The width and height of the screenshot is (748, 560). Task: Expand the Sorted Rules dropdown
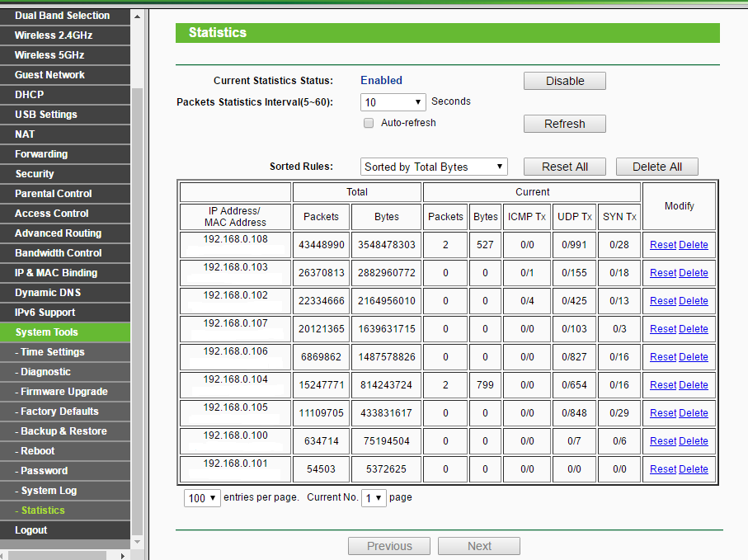point(434,167)
